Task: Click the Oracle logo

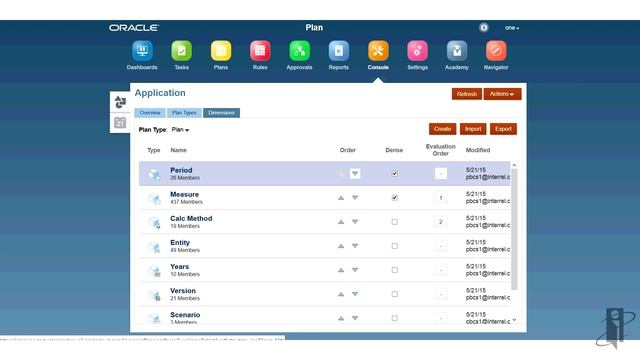Action: click(133, 28)
